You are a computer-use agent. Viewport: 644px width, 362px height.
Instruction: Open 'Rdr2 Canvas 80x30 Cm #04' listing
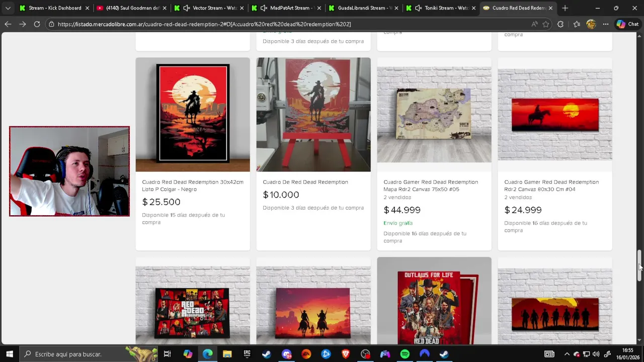[551, 186]
